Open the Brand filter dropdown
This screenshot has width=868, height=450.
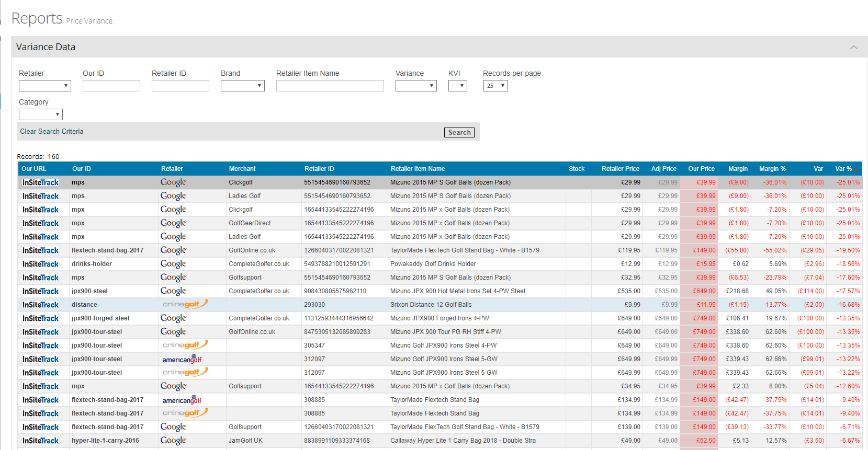click(243, 86)
